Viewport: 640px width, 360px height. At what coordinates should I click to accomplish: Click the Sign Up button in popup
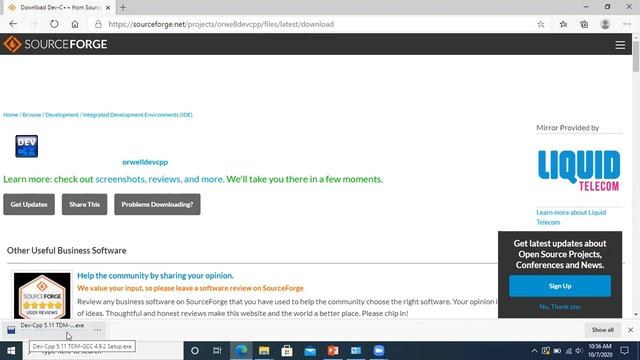coord(560,286)
